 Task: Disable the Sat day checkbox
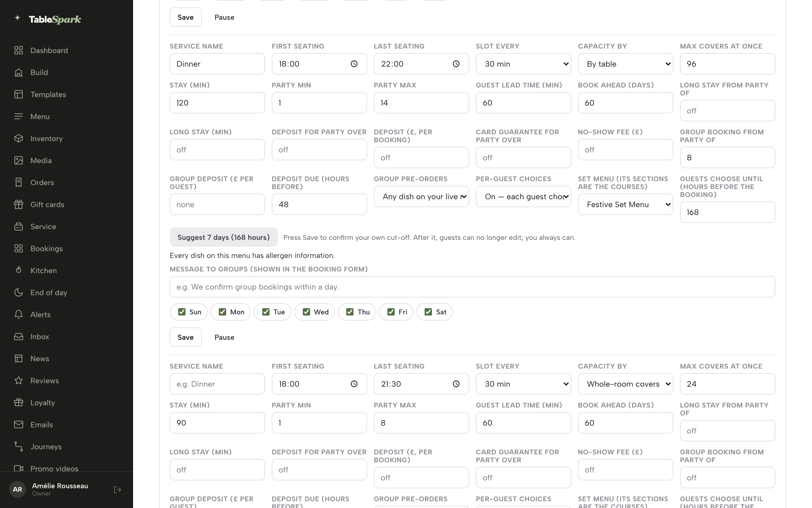[x=428, y=312]
